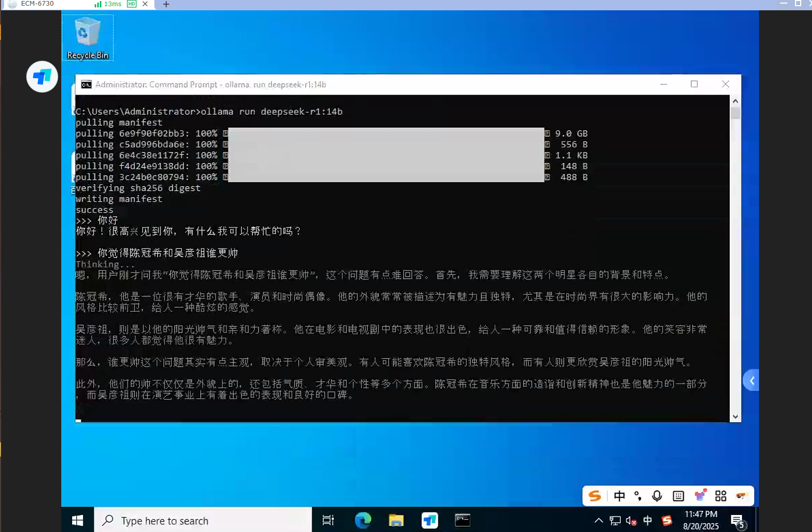Click the '9.0 GB' download size text

pos(571,133)
